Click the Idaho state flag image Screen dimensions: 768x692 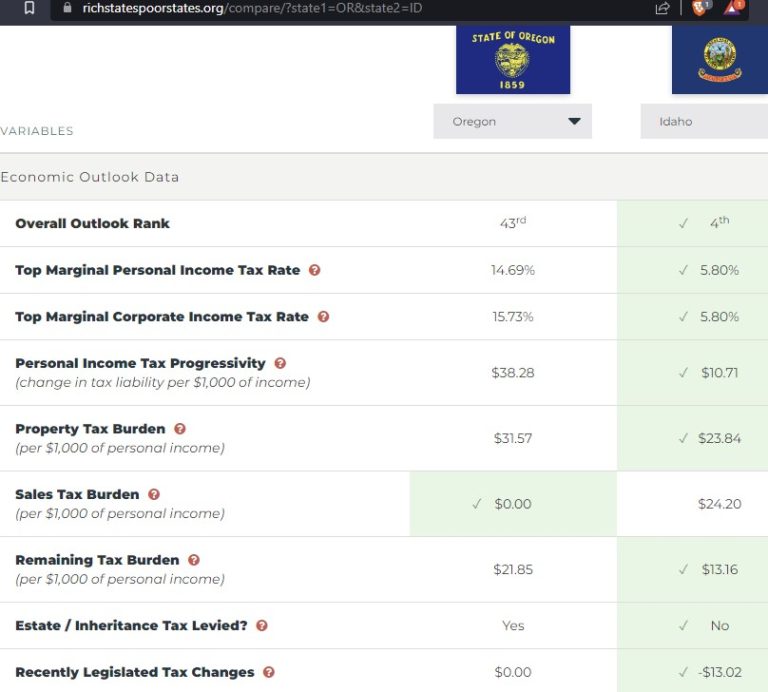click(x=720, y=60)
